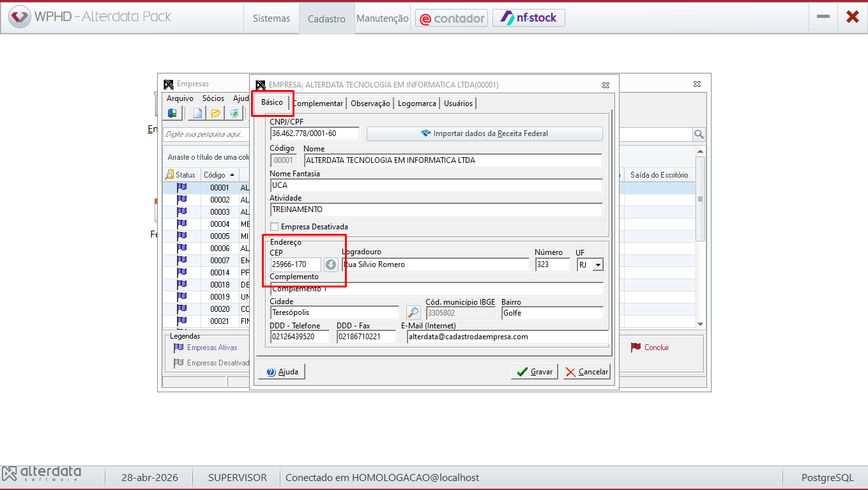Click the Atividade field

(436, 210)
